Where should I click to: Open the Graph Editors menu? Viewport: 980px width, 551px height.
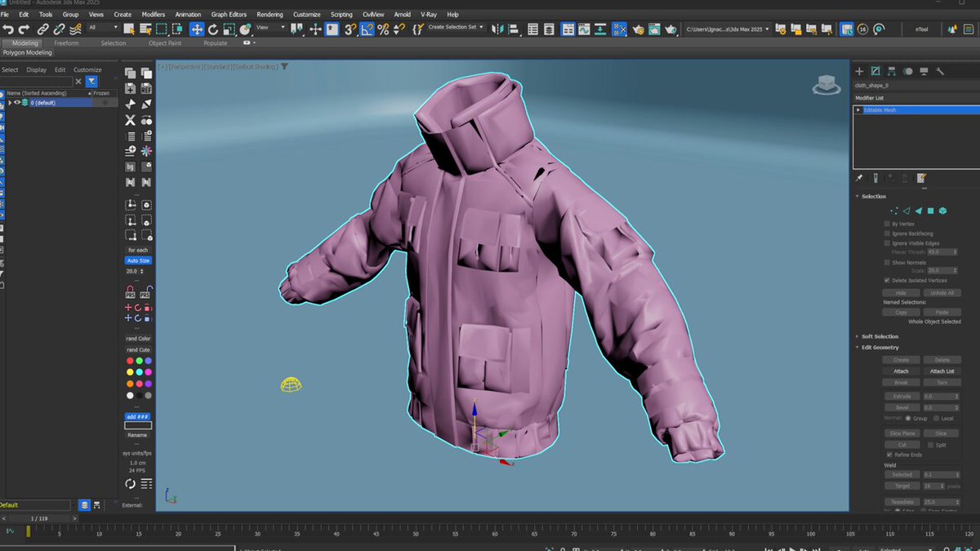click(x=229, y=15)
